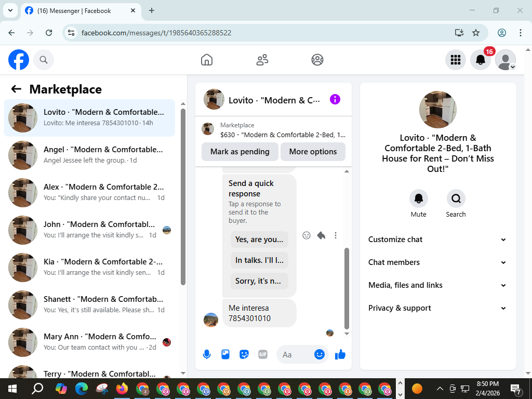Choose a sticker icon in composer

[244, 354]
